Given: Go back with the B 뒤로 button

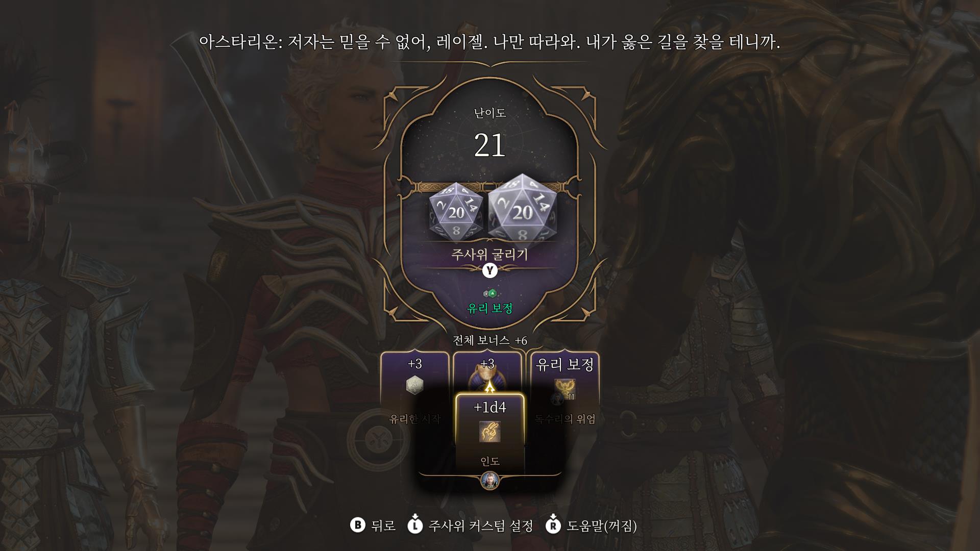Looking at the screenshot, I should 373,525.
